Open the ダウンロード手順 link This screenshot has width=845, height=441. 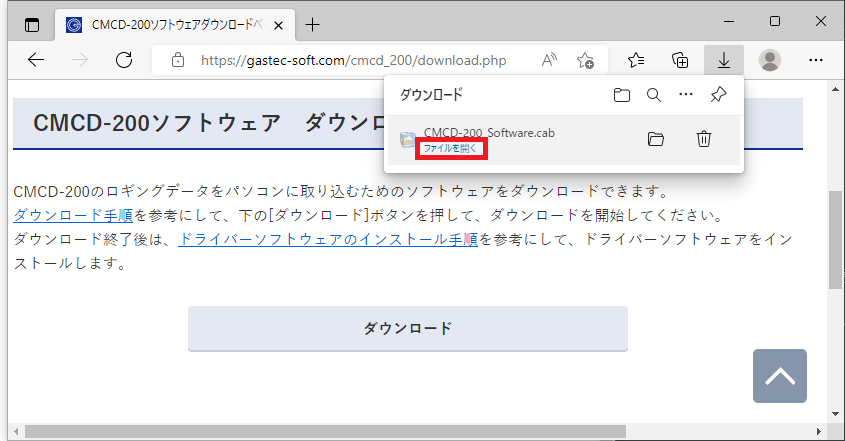pos(73,215)
